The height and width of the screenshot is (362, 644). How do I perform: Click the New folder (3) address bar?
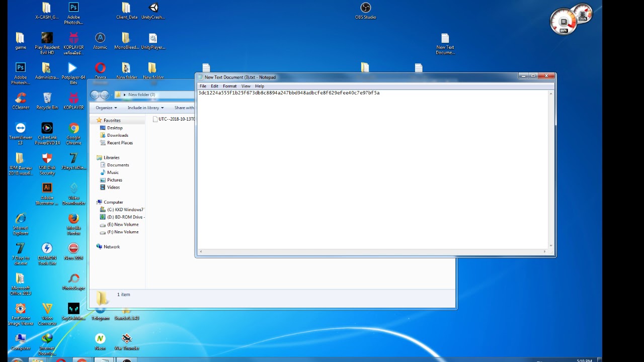coord(154,95)
